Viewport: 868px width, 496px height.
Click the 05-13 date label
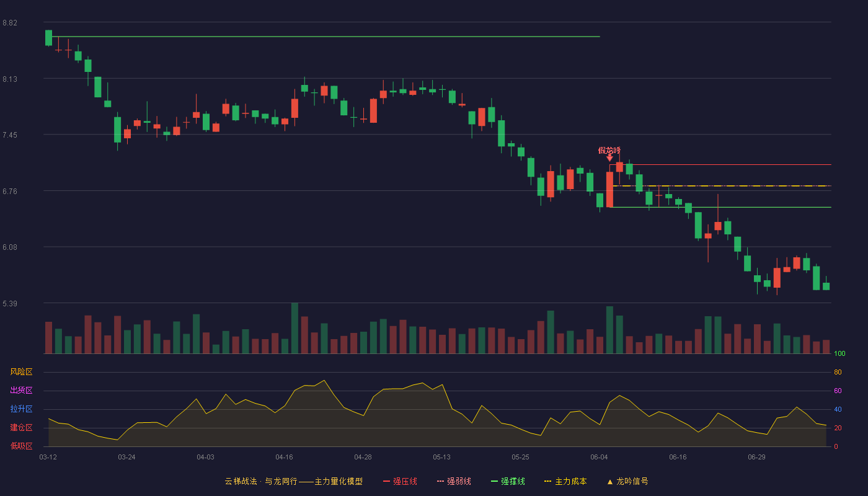(x=441, y=457)
